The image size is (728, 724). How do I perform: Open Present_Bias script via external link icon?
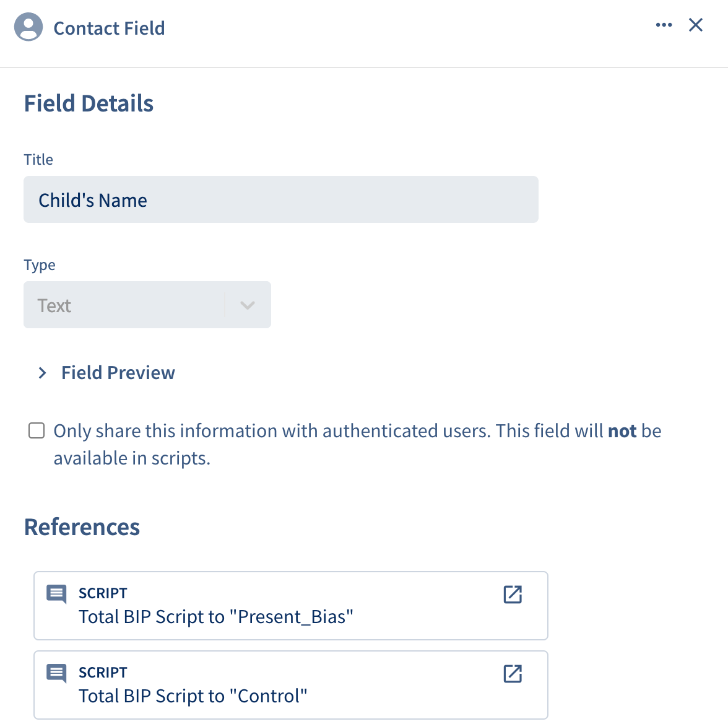[513, 595]
